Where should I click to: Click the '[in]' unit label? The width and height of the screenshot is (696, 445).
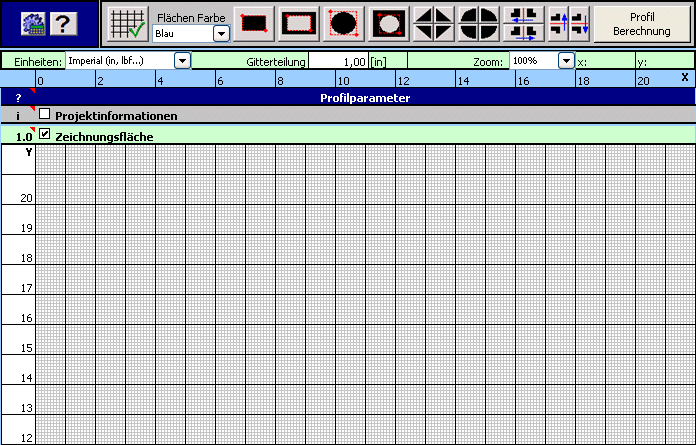378,62
